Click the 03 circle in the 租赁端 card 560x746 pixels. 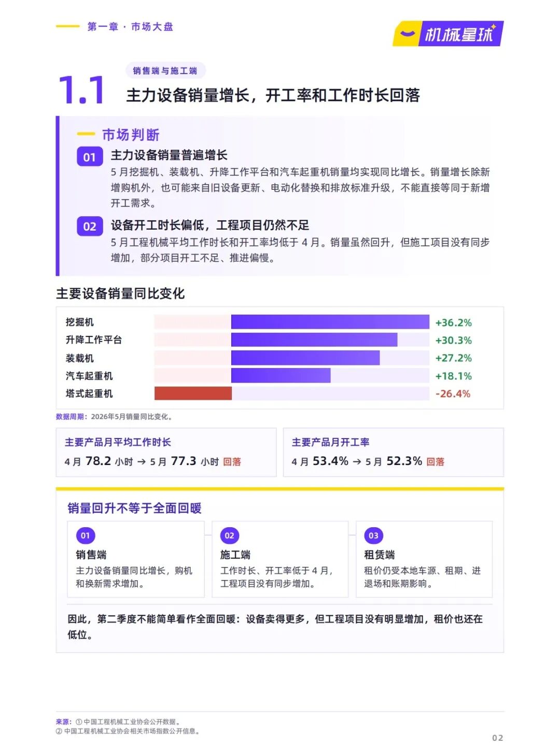[373, 536]
